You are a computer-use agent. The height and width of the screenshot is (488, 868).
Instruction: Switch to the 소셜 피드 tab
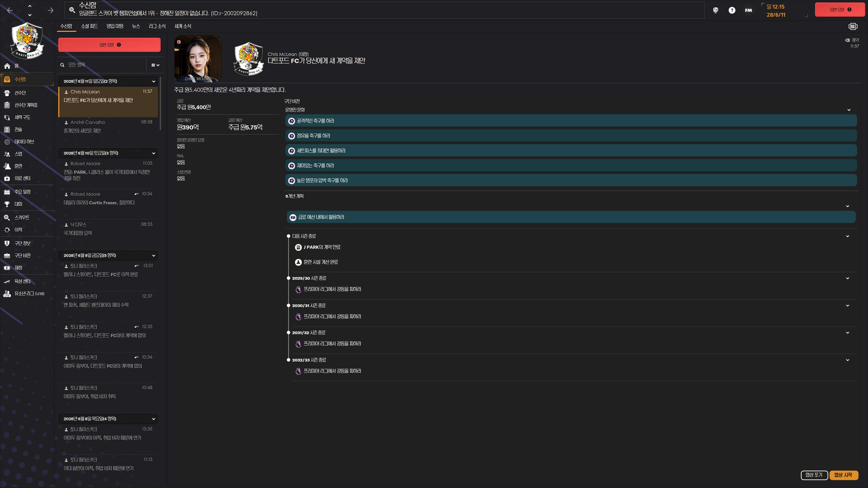pos(89,26)
